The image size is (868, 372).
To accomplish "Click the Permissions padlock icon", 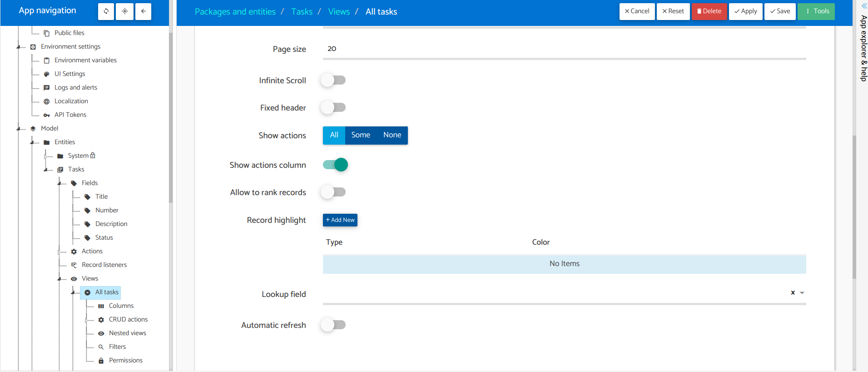I will click(101, 361).
